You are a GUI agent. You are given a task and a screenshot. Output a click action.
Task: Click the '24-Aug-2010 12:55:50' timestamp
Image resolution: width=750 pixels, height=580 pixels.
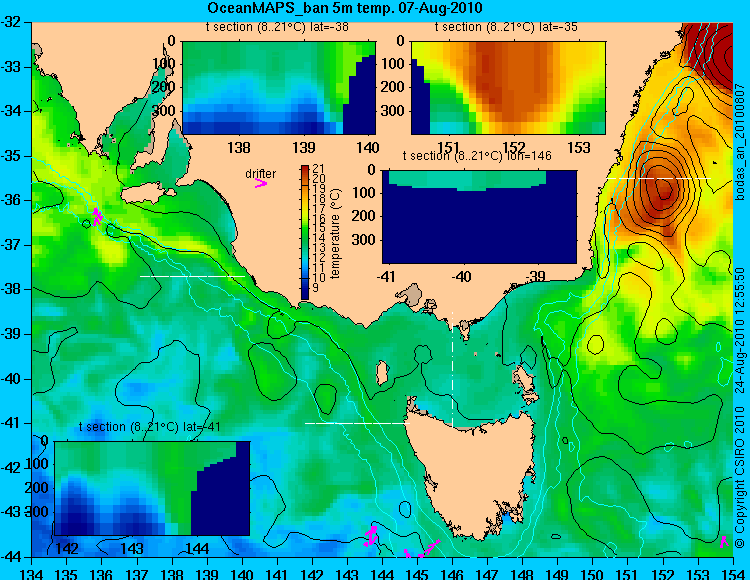coord(740,330)
